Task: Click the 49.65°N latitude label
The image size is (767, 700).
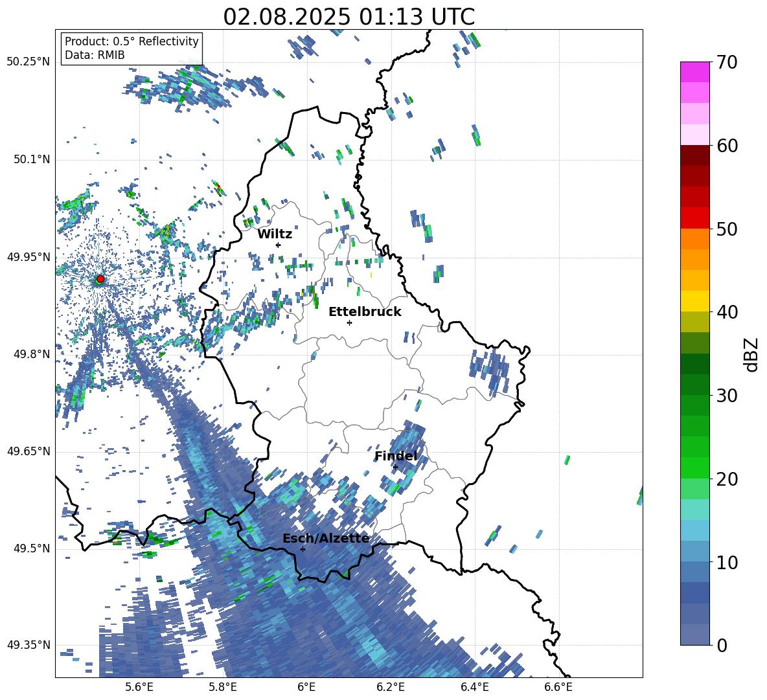Action: click(x=29, y=451)
